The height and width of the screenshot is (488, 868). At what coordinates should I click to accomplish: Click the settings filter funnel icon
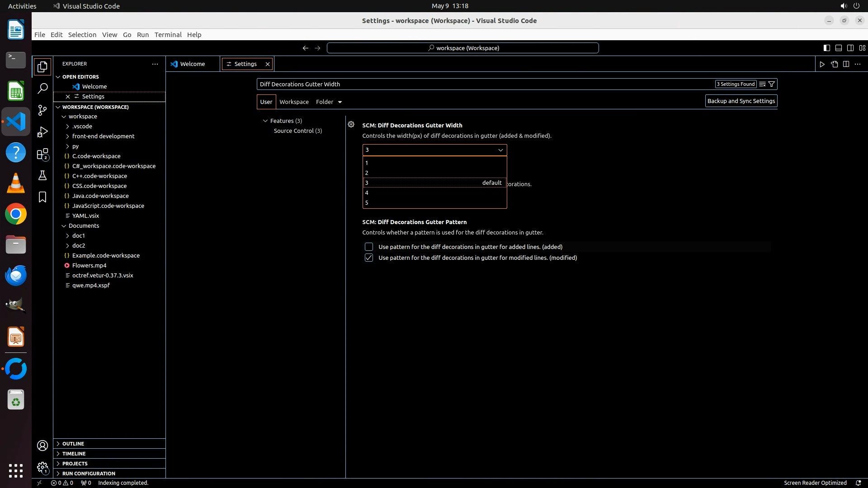click(772, 84)
